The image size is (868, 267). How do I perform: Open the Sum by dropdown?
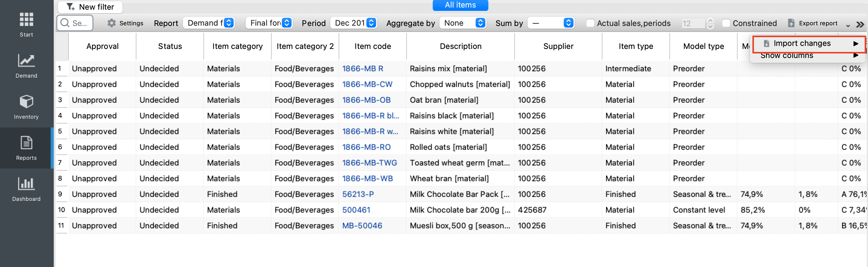pos(550,23)
